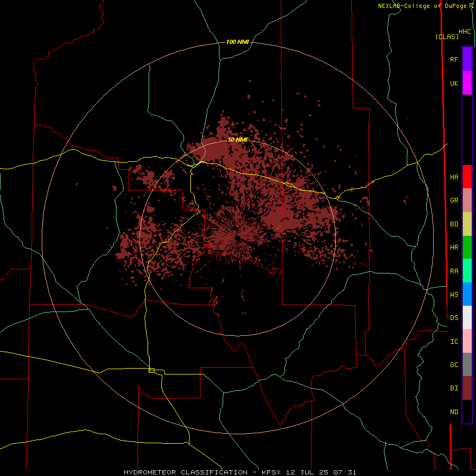Click the WS blue legend swatch
Viewport: 476px width, 476px height.
[467, 294]
